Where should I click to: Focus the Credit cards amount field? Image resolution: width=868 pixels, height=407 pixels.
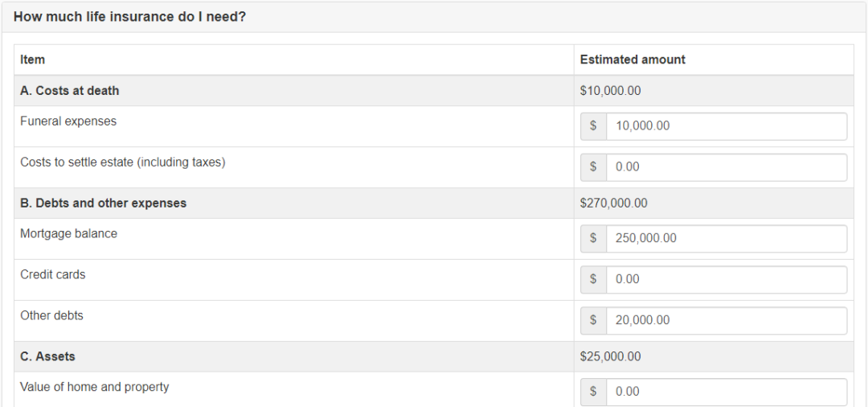pyautogui.click(x=727, y=280)
